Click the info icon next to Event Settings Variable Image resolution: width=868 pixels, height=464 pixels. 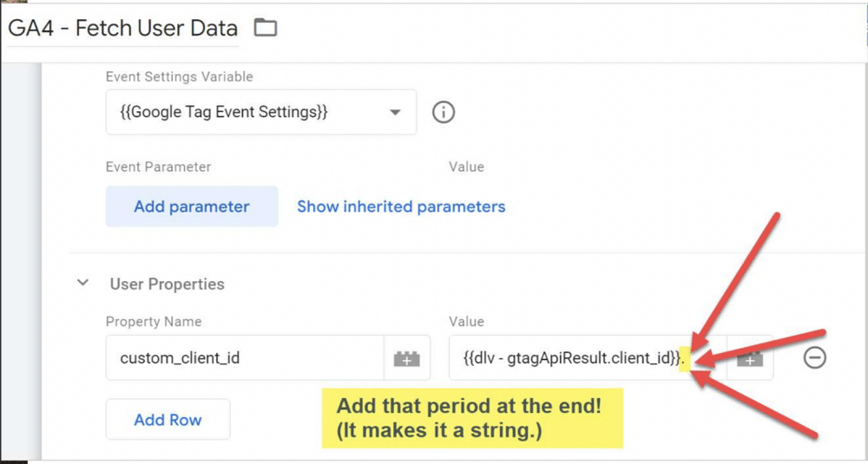click(x=444, y=112)
